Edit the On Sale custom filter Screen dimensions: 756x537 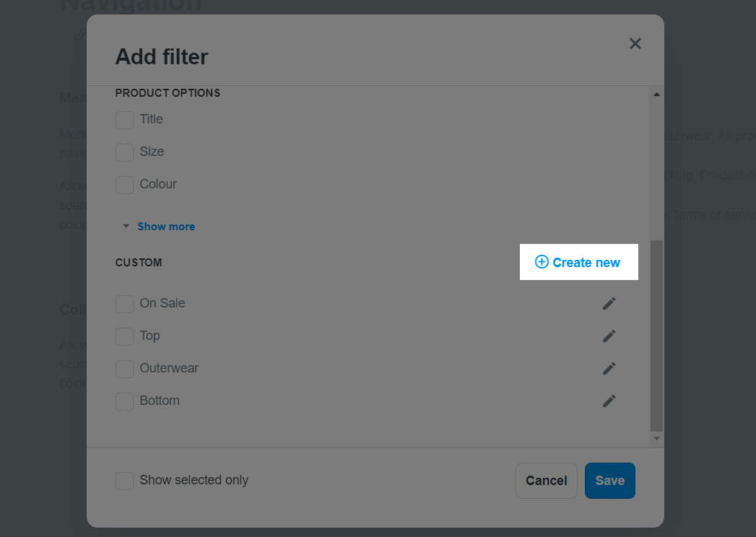click(609, 303)
